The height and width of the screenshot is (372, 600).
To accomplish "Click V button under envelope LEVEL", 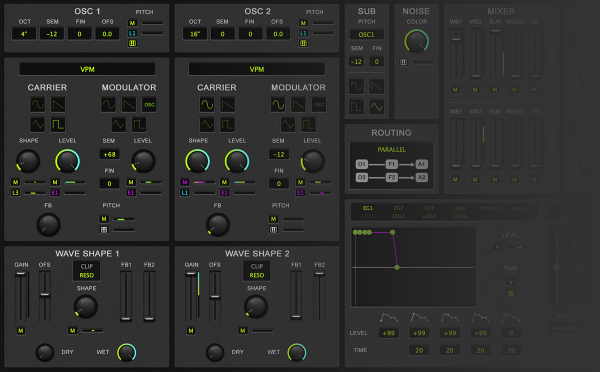I will [x=497, y=247].
